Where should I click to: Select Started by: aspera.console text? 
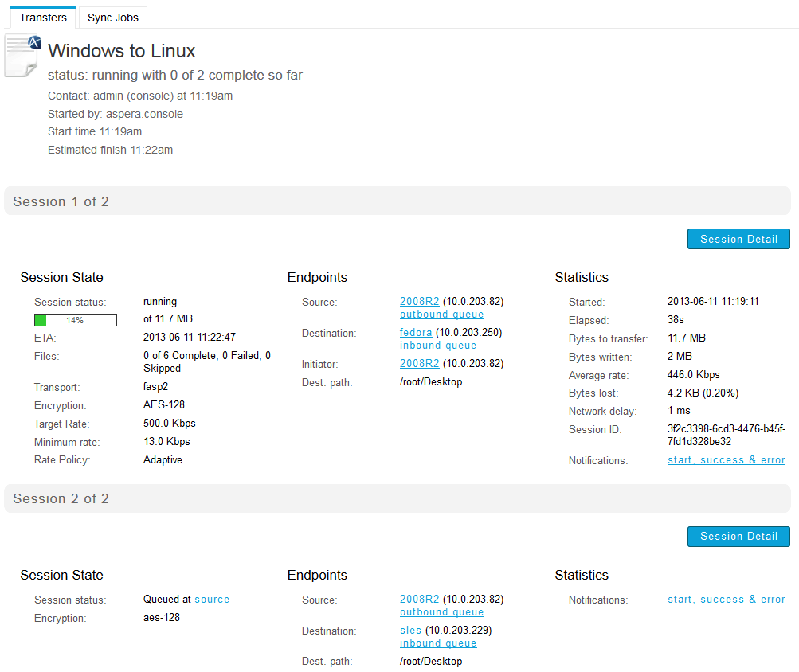(x=116, y=114)
